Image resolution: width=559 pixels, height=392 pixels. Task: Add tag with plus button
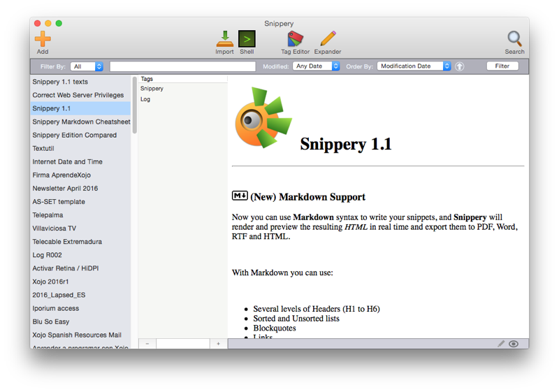[218, 344]
